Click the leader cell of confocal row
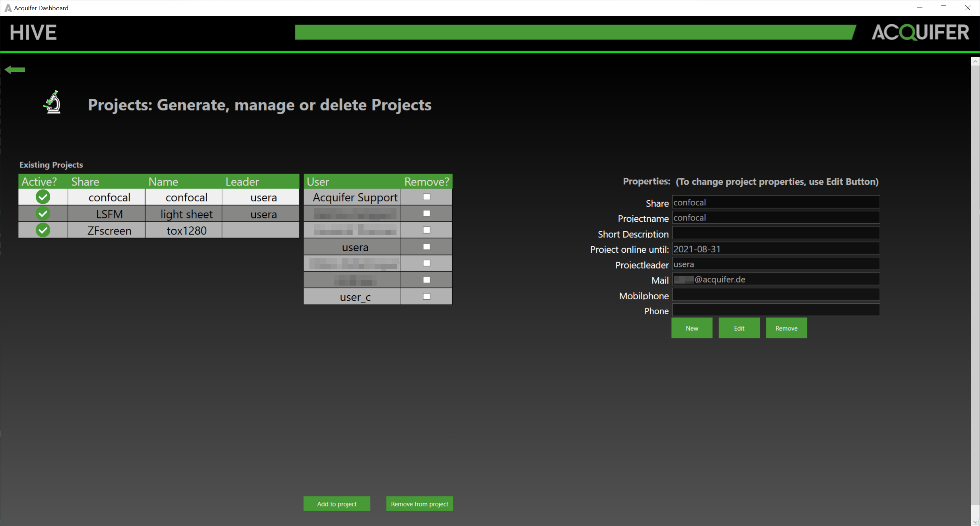 (x=261, y=197)
